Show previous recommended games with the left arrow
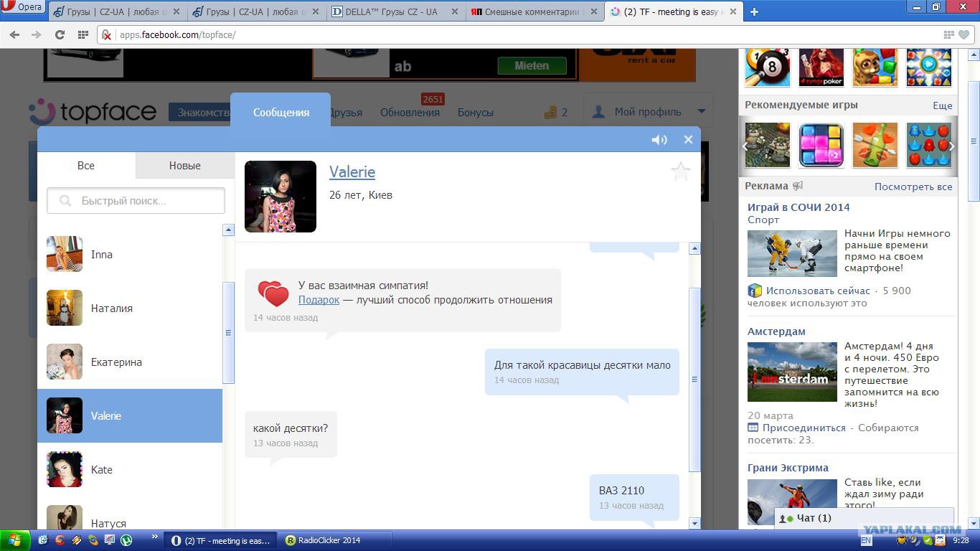980x551 pixels. click(x=745, y=146)
